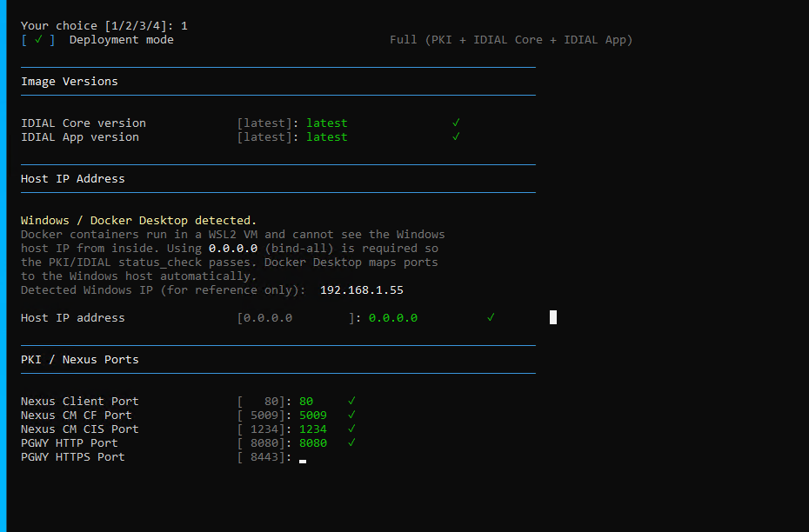The image size is (809, 532).
Task: Click the [latest] default for IDIAL Core version
Action: pos(264,123)
